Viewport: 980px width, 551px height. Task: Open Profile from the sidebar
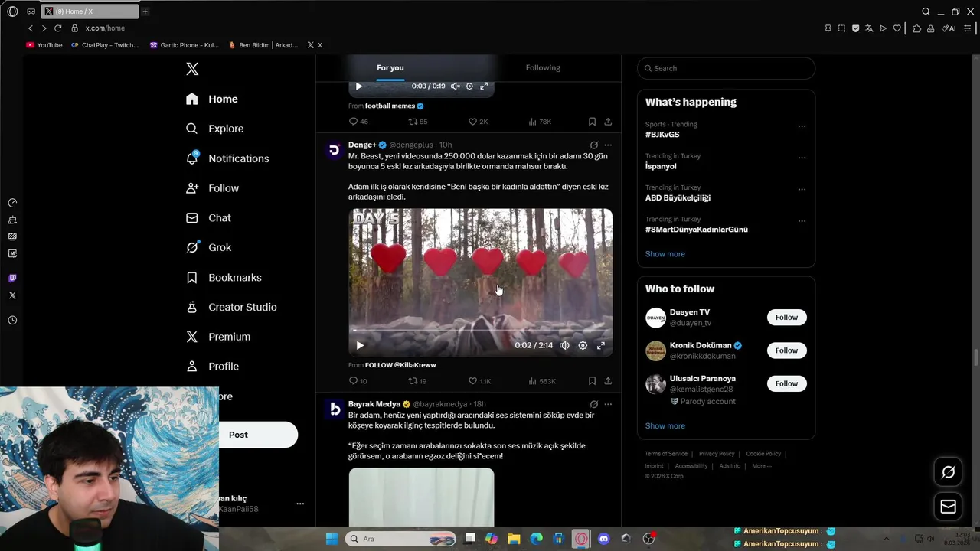click(x=212, y=367)
